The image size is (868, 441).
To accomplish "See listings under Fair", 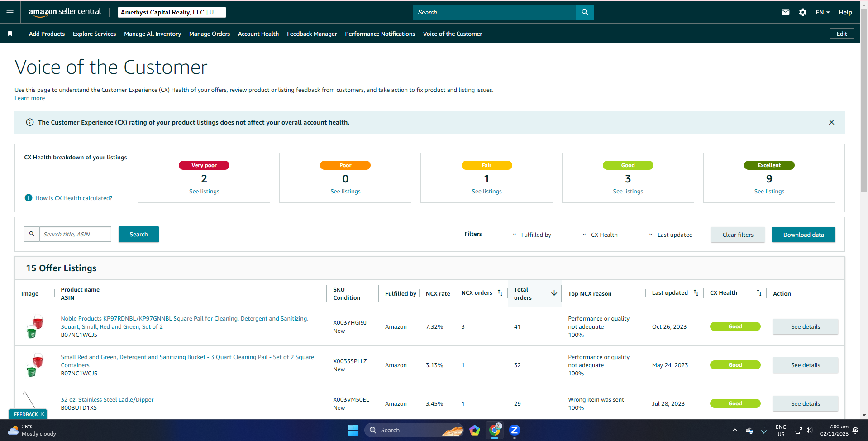I will coord(486,192).
